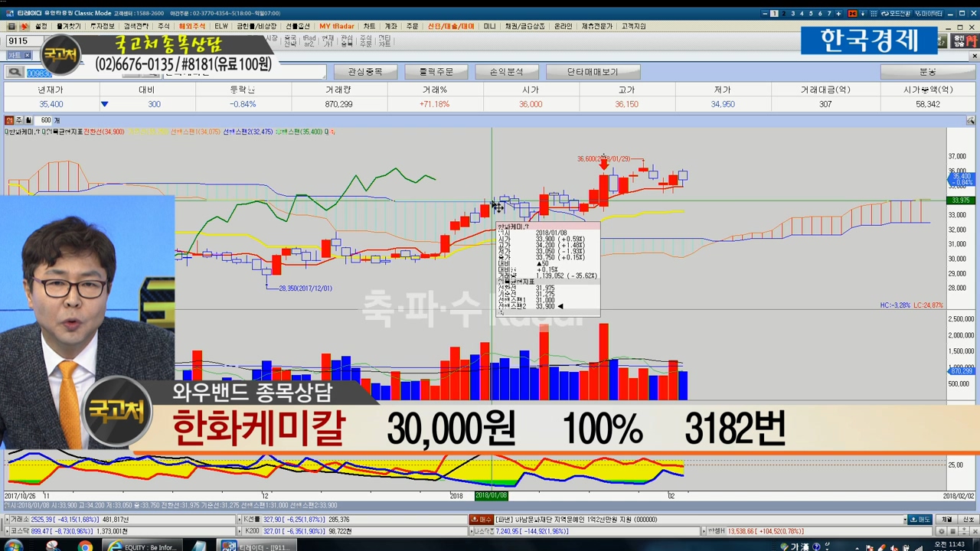The width and height of the screenshot is (980, 551).
Task: Switch to virtual screen 3
Action: click(792, 14)
